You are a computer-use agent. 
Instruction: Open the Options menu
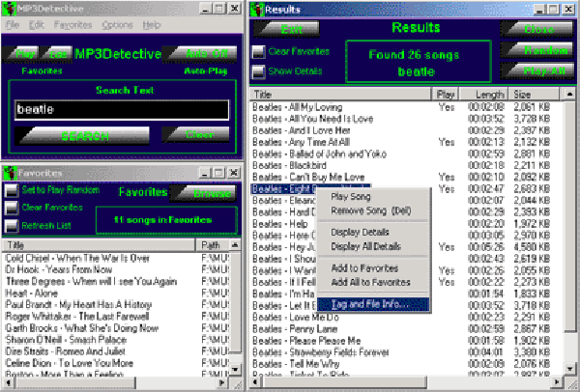pyautogui.click(x=118, y=25)
